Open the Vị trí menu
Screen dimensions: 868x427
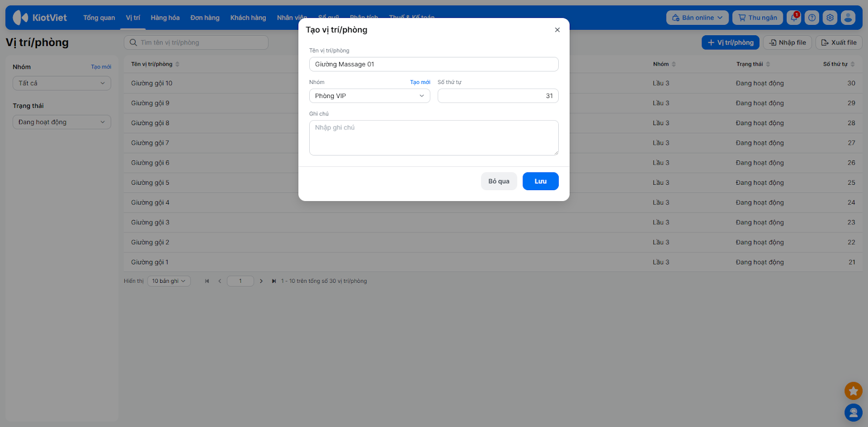tap(133, 17)
